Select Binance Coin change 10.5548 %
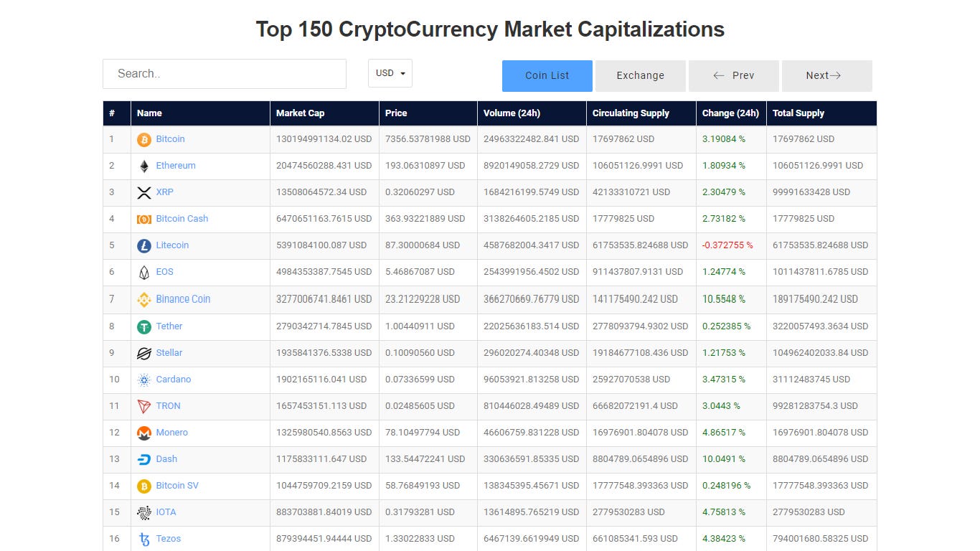This screenshot has height=551, width=980. 724,299
